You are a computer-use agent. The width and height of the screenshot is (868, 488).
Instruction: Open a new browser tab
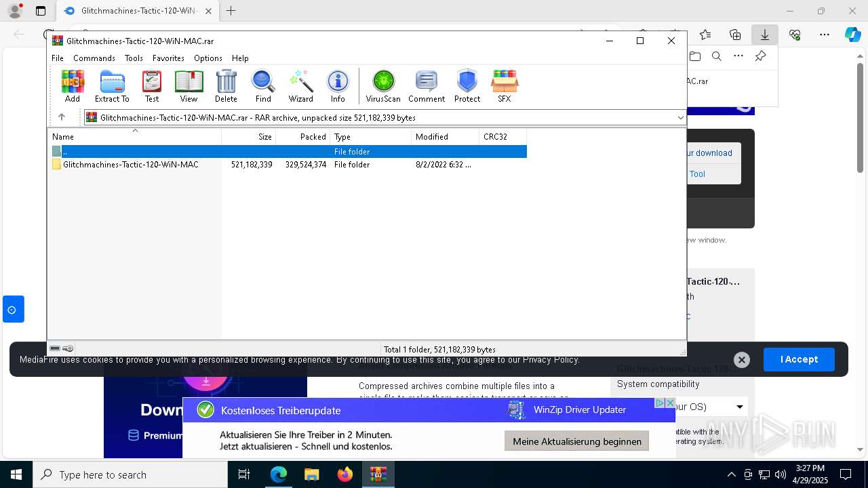coord(231,11)
